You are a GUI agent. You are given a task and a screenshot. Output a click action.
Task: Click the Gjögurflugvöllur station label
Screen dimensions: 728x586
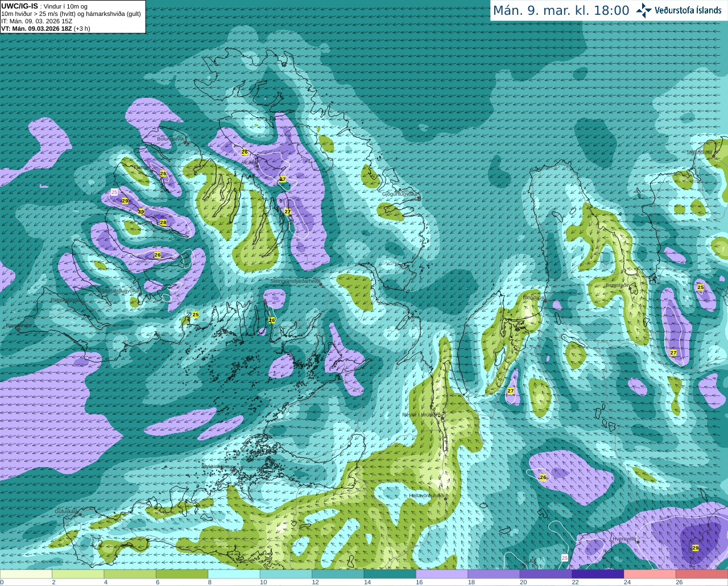[400, 194]
